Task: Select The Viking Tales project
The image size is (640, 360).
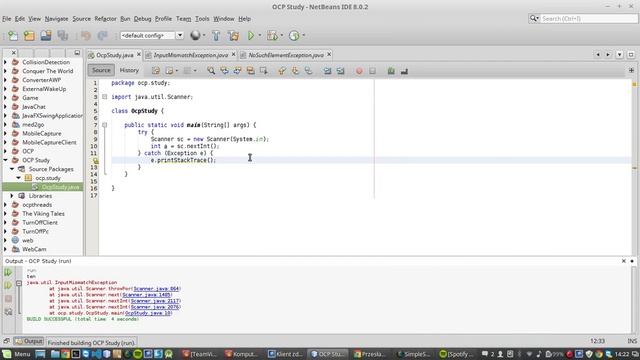Action: point(43,213)
